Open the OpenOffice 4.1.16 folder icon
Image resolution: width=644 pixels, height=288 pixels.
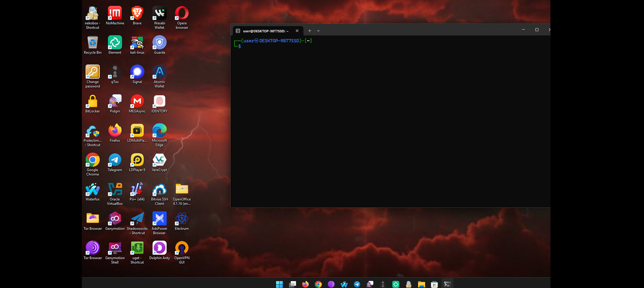coord(182,194)
